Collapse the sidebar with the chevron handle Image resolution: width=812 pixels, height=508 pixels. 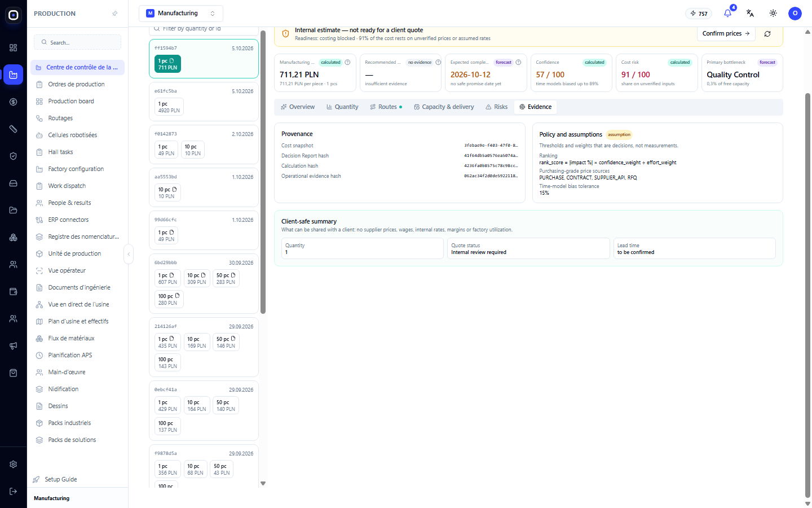[129, 254]
